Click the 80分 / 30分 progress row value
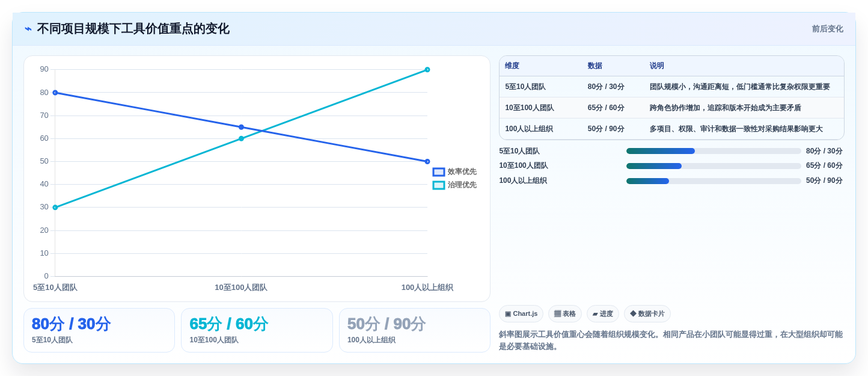 tap(824, 151)
